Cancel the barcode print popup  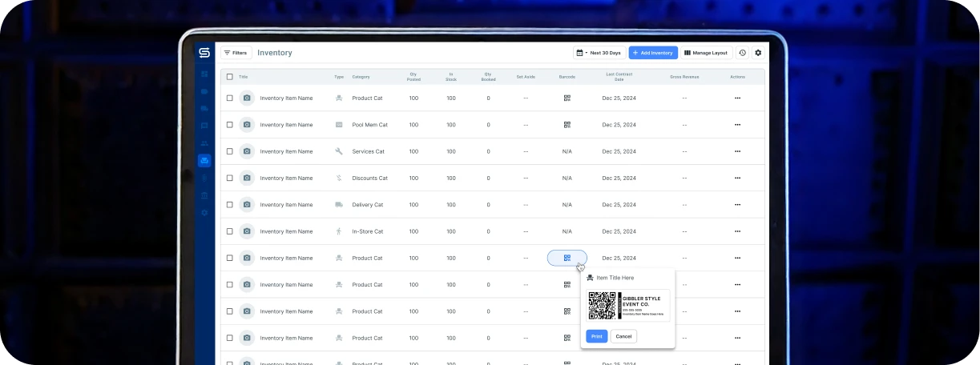point(623,336)
